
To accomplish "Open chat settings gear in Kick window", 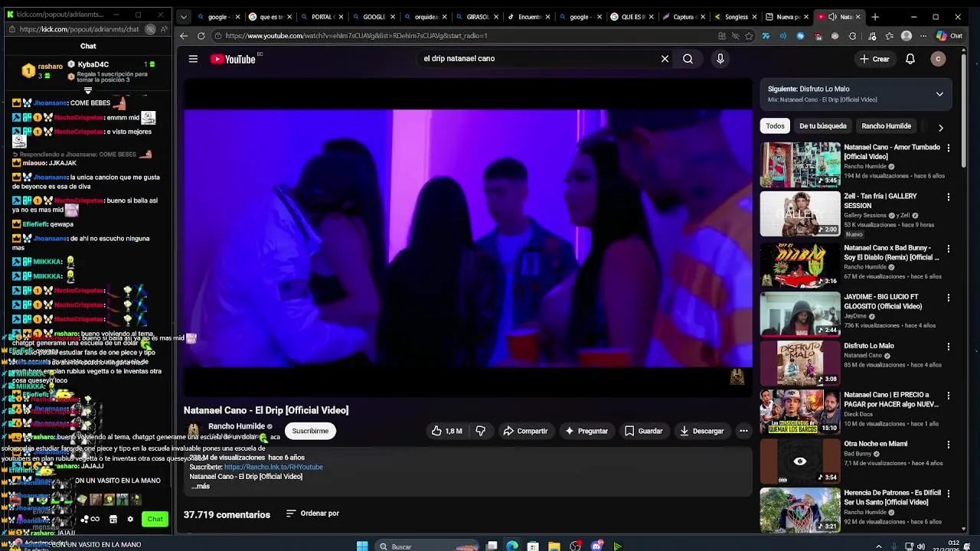I will [130, 519].
